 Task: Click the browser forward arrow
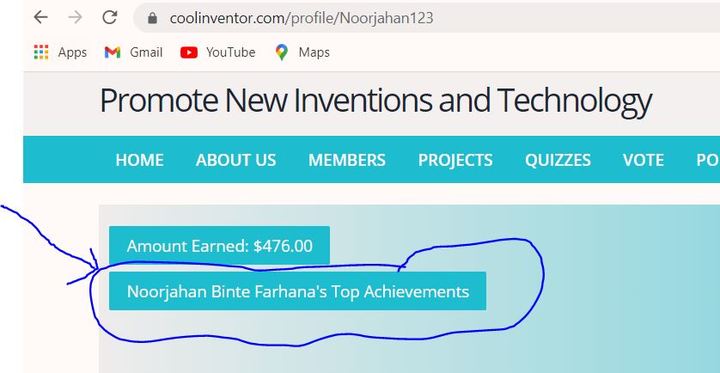click(x=75, y=17)
